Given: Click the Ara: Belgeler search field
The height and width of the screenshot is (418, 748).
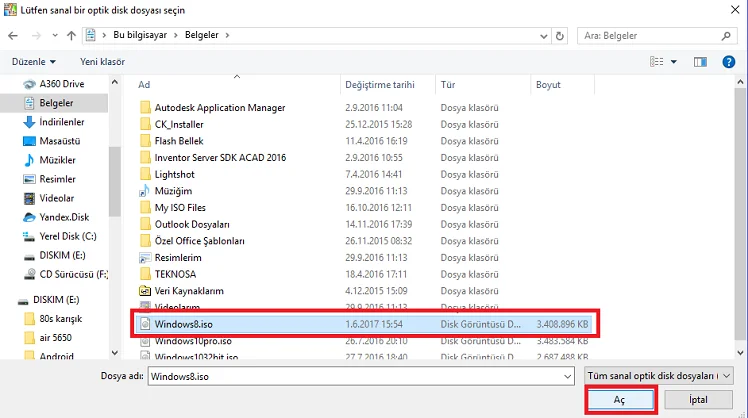Looking at the screenshot, I should click(x=650, y=36).
